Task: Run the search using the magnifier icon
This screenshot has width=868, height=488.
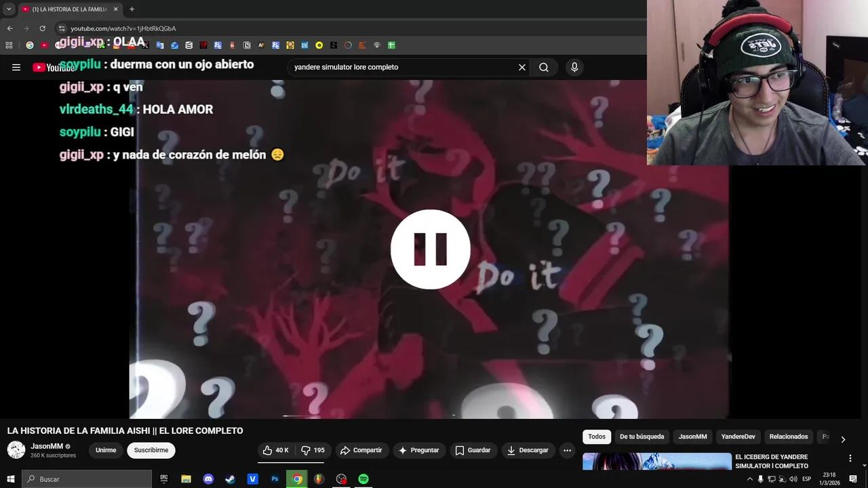Action: click(x=544, y=67)
